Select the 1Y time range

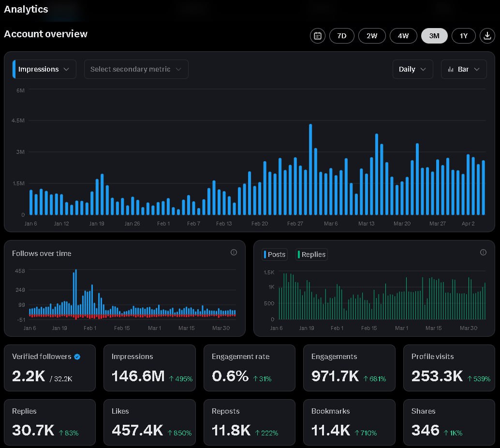click(463, 36)
